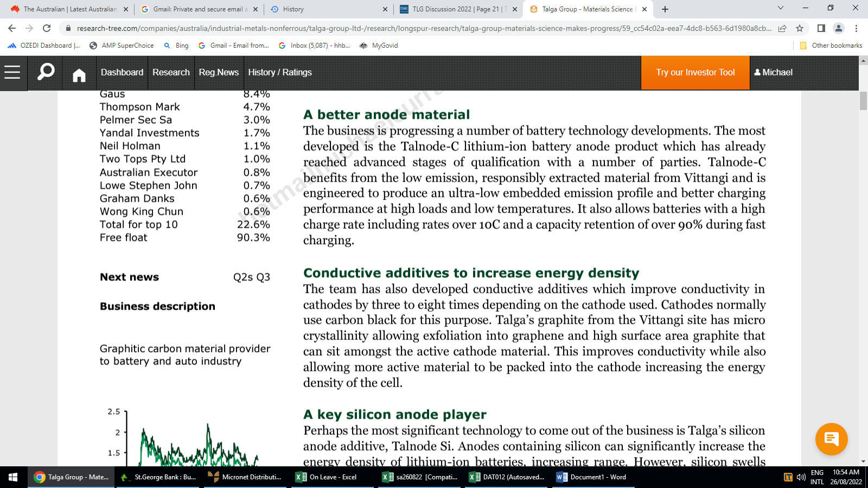Click 'Yandal Investments' shareholder row
Viewport: 868px width, 488px height.
(184, 133)
